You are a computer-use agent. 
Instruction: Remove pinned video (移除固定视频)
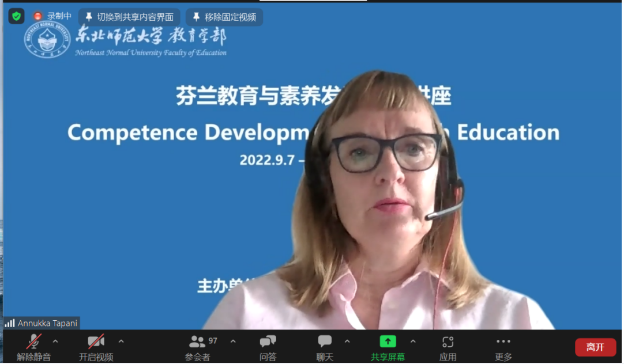tap(224, 17)
